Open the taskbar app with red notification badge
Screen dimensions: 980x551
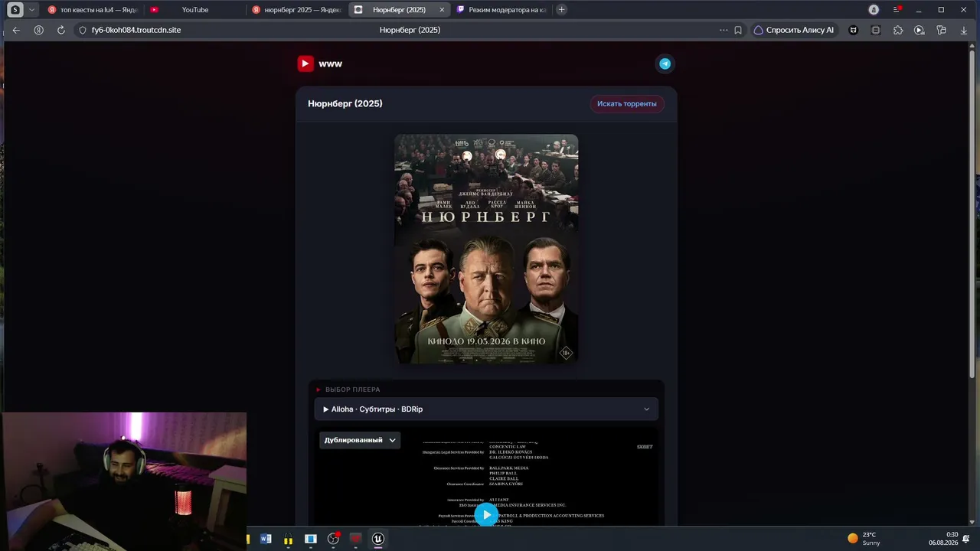[x=333, y=539]
